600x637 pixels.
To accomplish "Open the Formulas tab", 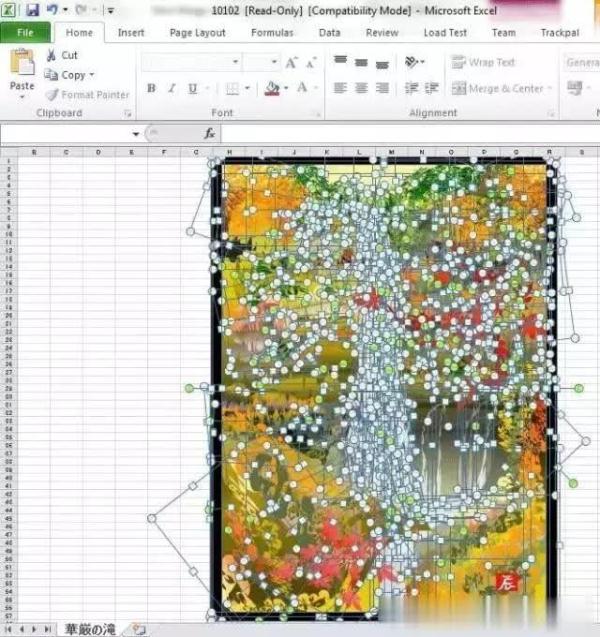I will [x=272, y=32].
